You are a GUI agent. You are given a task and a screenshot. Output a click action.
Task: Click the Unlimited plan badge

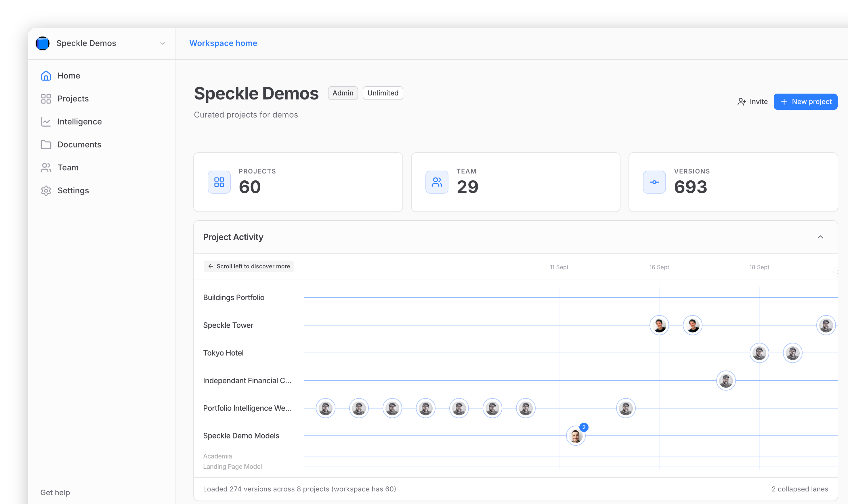383,93
